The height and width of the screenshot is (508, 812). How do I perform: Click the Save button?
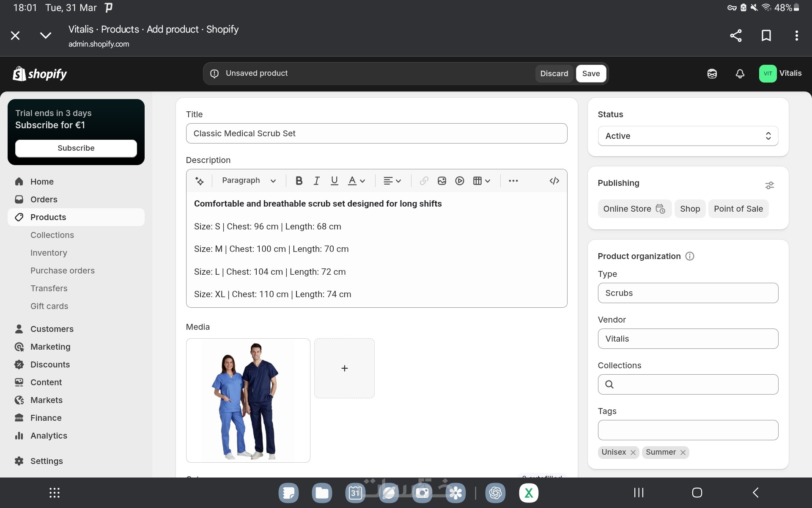(x=590, y=74)
